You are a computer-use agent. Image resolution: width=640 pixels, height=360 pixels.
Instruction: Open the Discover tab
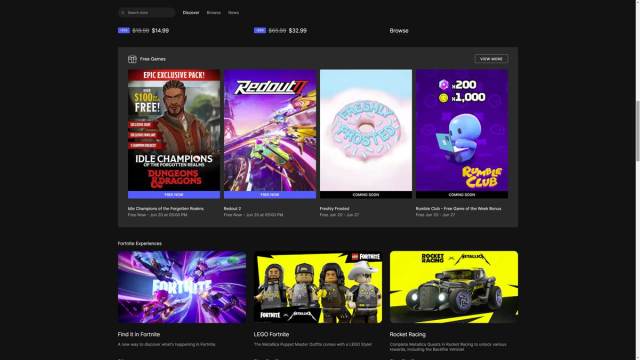click(x=191, y=13)
